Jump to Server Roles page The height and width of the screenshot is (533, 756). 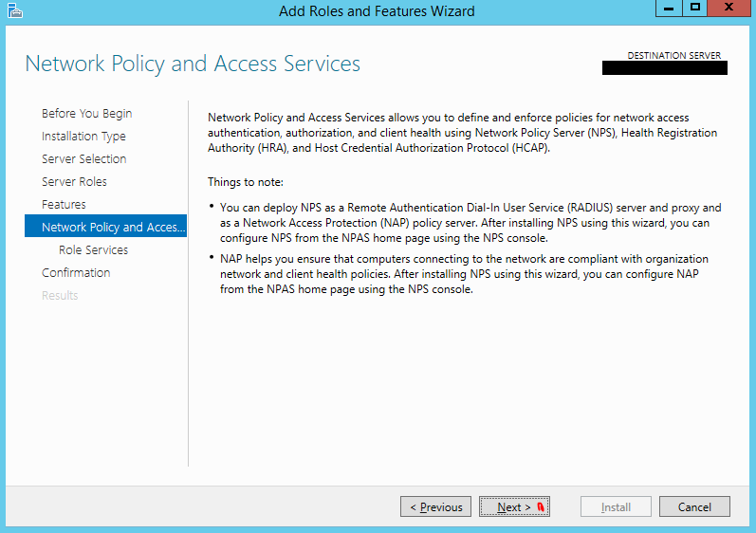tap(74, 182)
